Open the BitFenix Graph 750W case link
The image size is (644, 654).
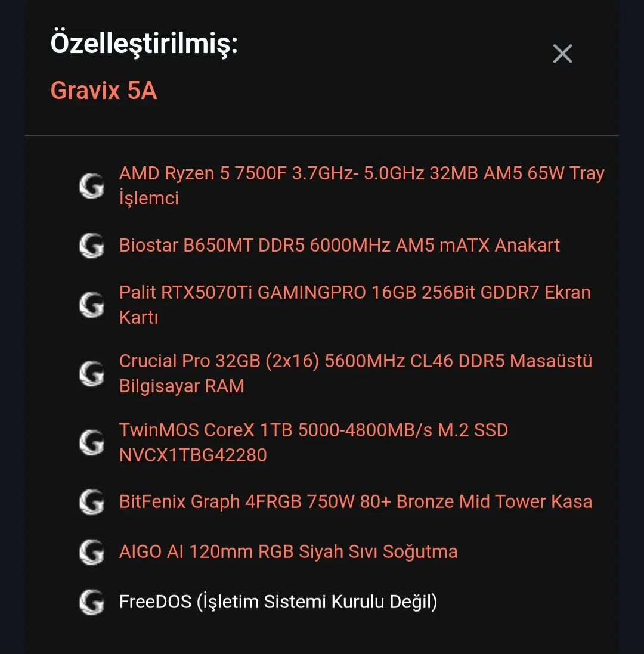355,501
